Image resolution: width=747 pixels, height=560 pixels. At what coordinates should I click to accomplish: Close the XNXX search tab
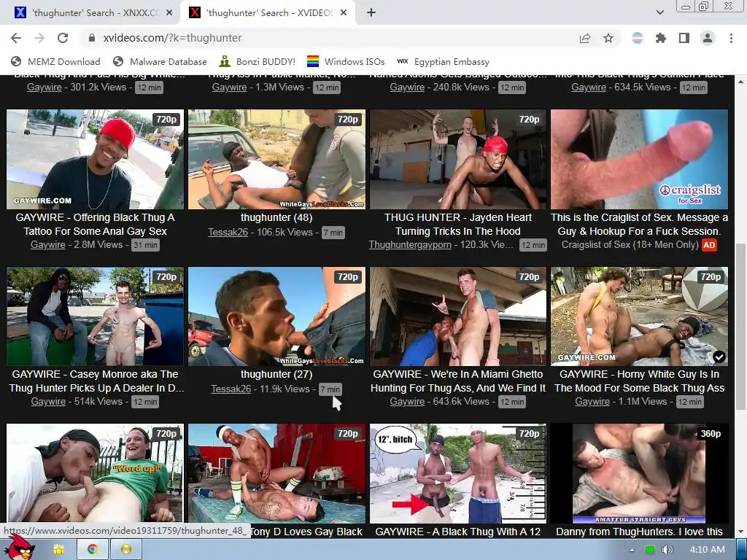(x=169, y=13)
